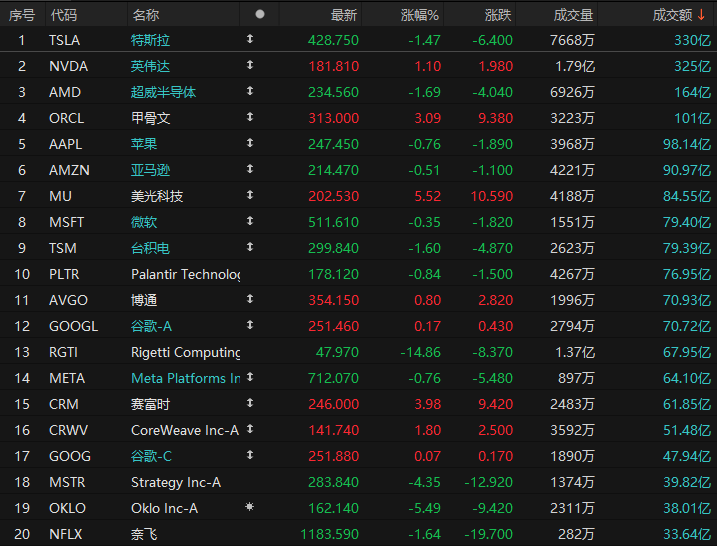Image resolution: width=717 pixels, height=546 pixels.
Task: Open 特斯拉 stock name link
Action: coord(150,40)
